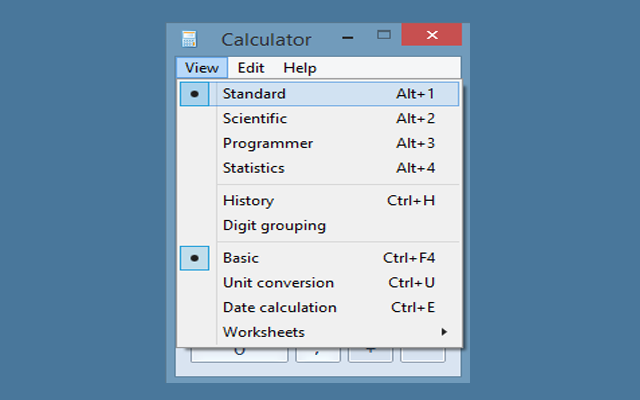Viewport: 640px width, 400px height.
Task: Maximize the Calculator window
Action: click(383, 35)
